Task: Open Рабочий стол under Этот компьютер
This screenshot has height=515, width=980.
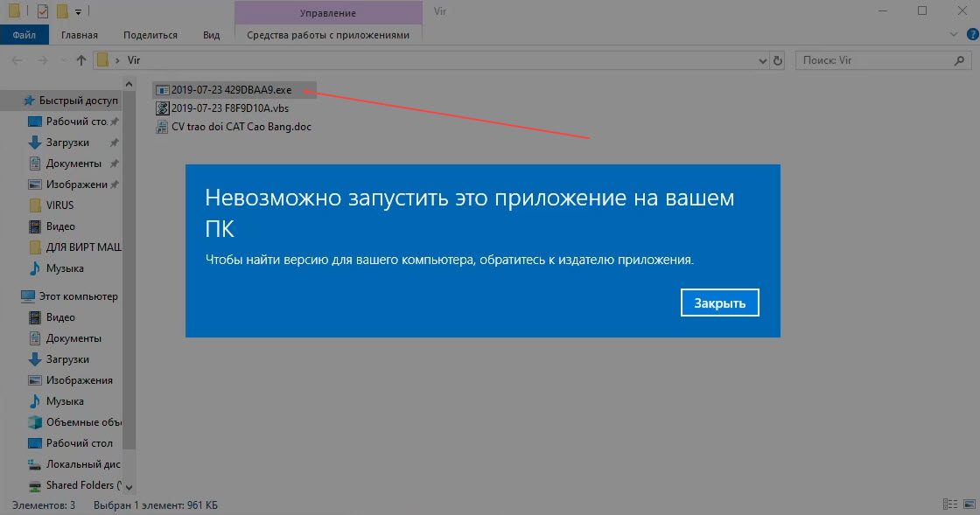Action: click(x=80, y=443)
